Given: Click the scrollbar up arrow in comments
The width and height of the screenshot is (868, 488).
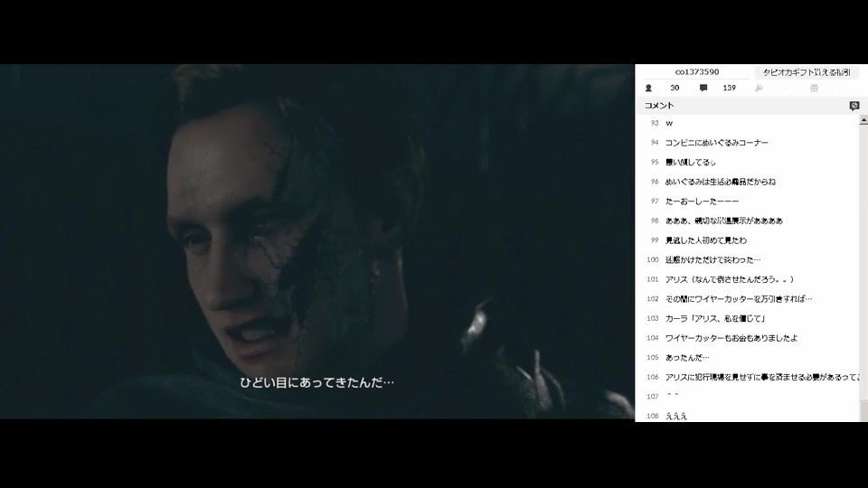Looking at the screenshot, I should point(863,120).
